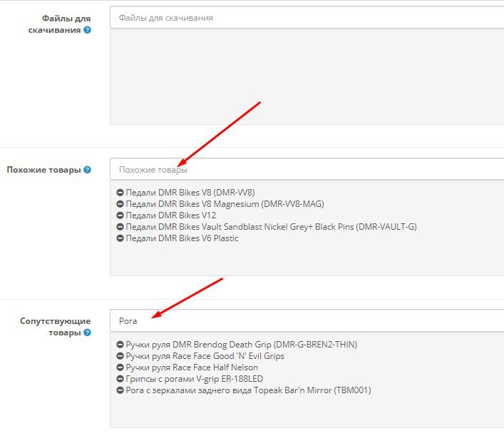The height and width of the screenshot is (441, 504).
Task: Focus the Файлы для скачивания input field
Action: (x=307, y=18)
